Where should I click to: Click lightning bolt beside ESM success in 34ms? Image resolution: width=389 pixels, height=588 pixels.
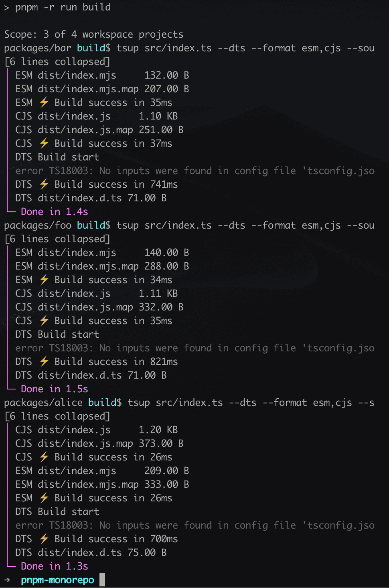[44, 280]
